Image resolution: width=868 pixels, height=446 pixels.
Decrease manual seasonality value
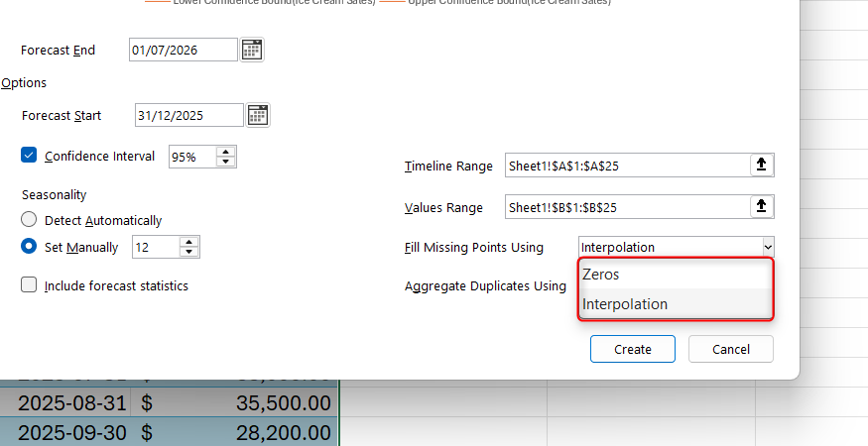(188, 252)
